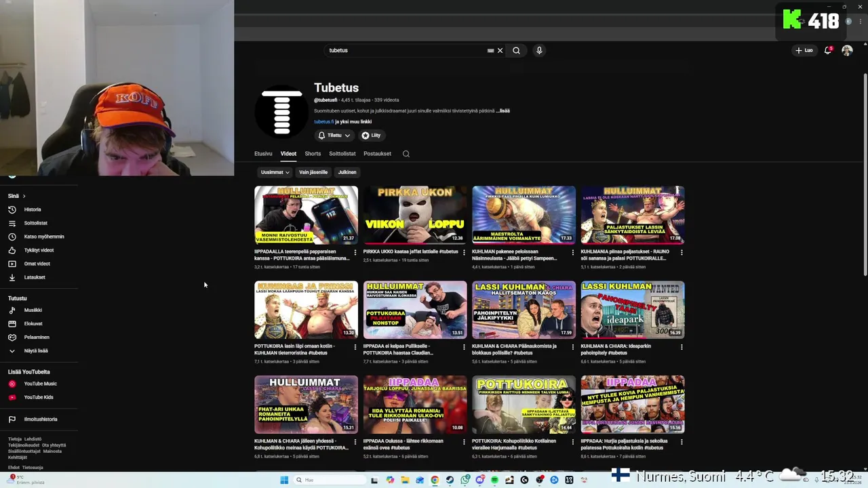The image size is (868, 488).
Task: Search within the Tubetus channel
Action: [406, 154]
